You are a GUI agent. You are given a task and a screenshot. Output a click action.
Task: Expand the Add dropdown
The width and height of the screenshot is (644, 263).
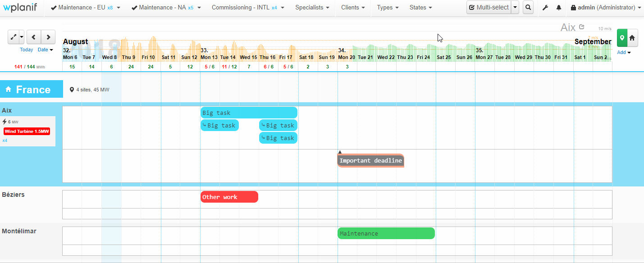pyautogui.click(x=624, y=53)
